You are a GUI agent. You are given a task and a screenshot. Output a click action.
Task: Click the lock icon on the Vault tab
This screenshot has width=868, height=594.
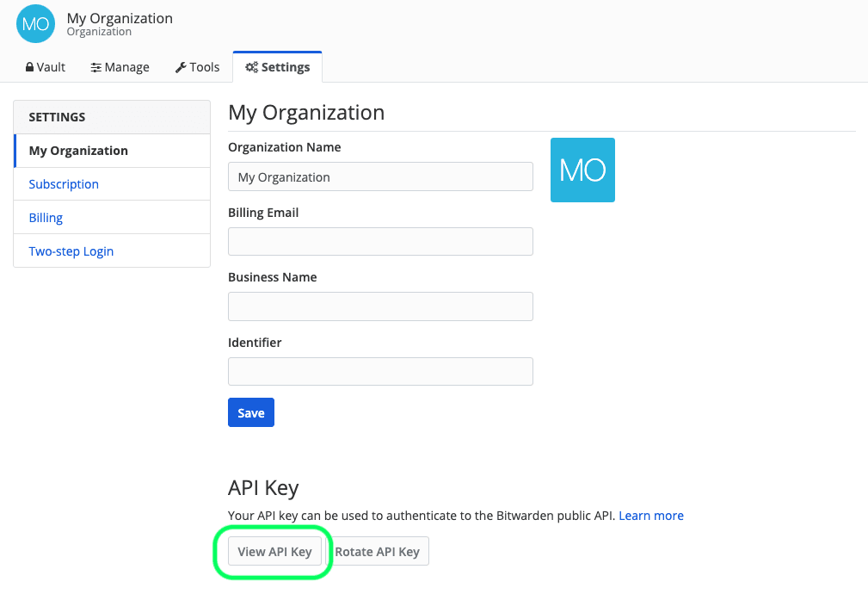30,67
